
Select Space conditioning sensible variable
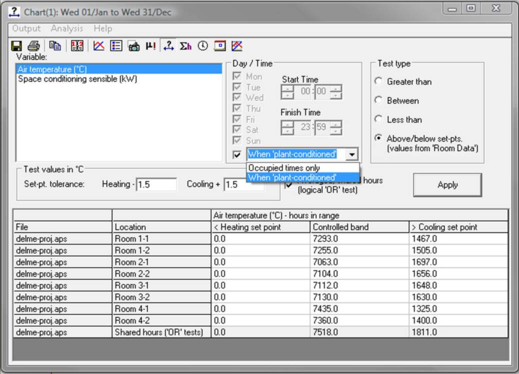click(x=119, y=79)
